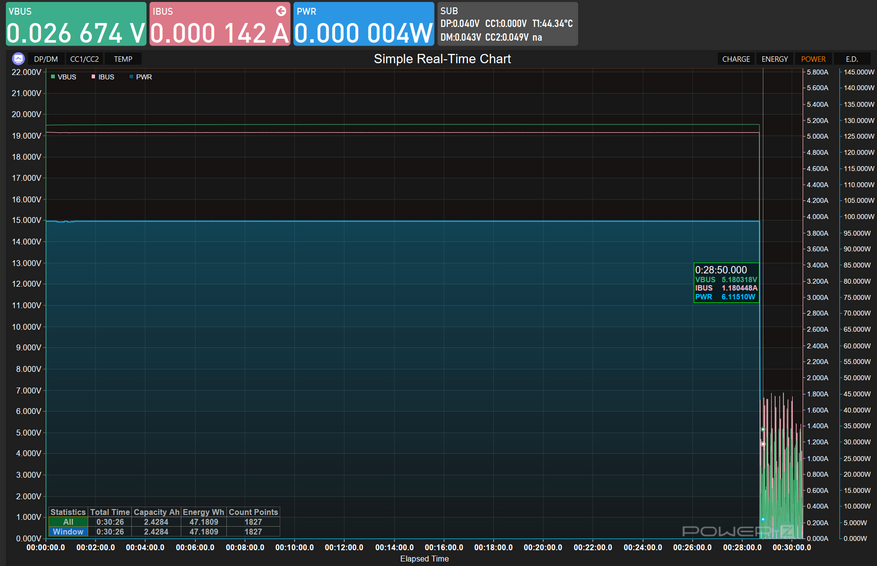The width and height of the screenshot is (877, 566).
Task: Open the CC1/CC2 tab
Action: [x=84, y=59]
